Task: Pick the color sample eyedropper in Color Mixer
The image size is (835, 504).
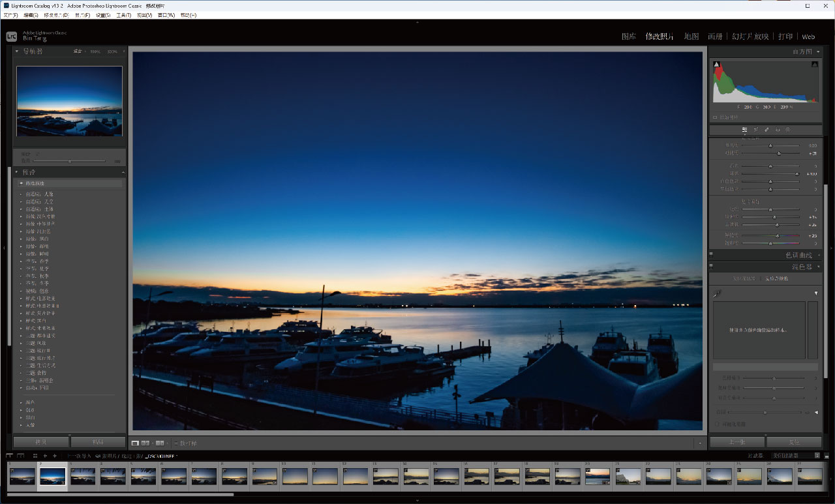Action: (x=717, y=294)
